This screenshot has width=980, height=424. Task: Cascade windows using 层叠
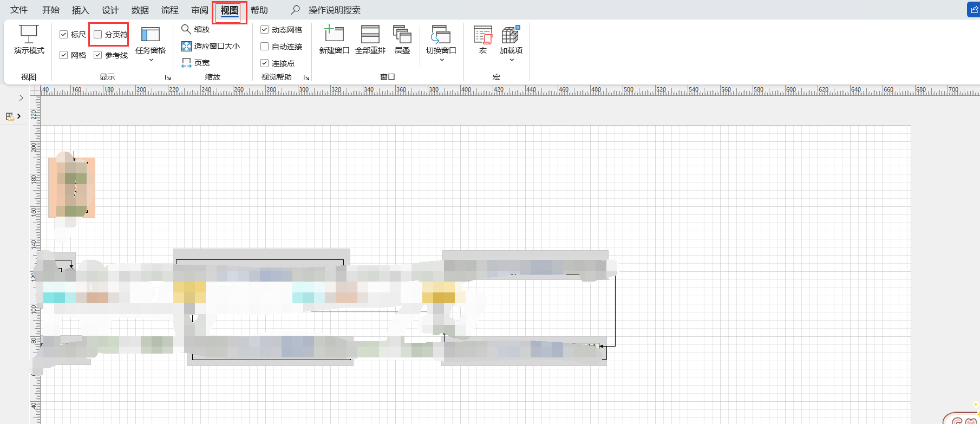click(402, 40)
